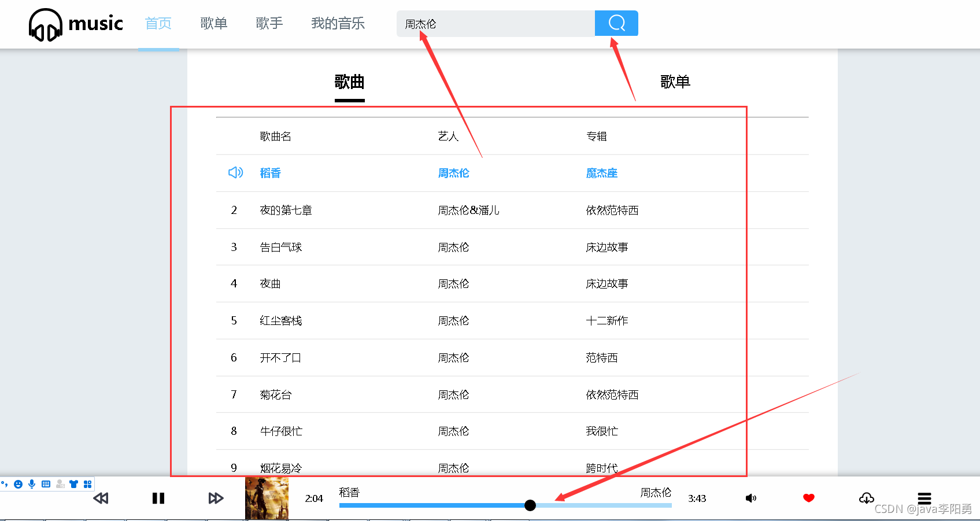Skip to the next track
980x521 pixels.
(x=216, y=498)
